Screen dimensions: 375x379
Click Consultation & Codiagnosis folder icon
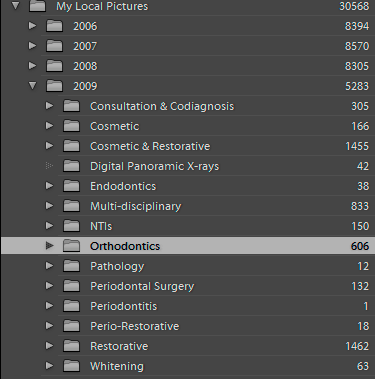click(x=71, y=106)
